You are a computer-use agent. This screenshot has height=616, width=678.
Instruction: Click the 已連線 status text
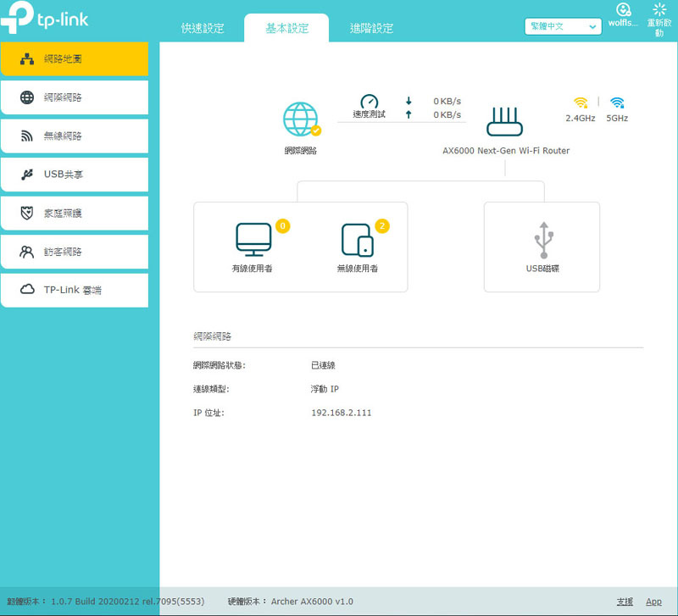click(323, 365)
